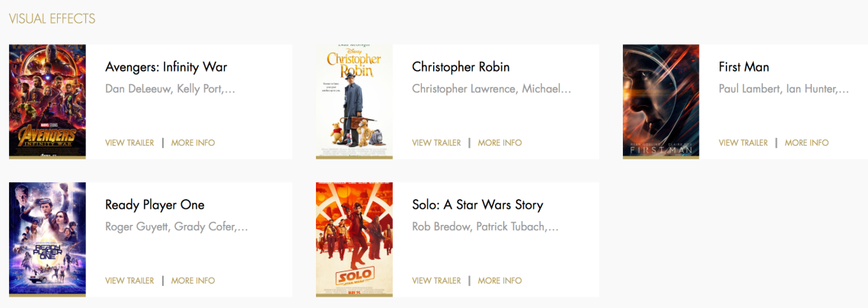Click the Solo: A Star Wars Story poster
This screenshot has height=308, width=868.
tap(354, 239)
